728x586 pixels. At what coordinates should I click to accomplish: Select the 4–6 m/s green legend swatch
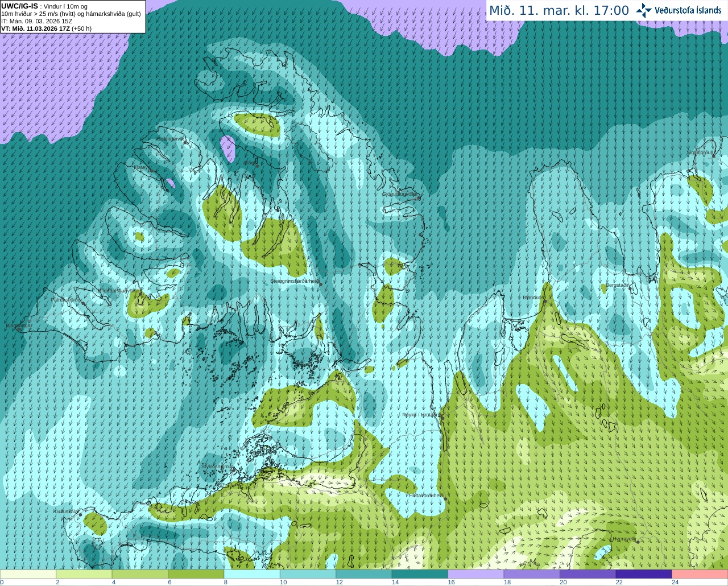[140, 574]
